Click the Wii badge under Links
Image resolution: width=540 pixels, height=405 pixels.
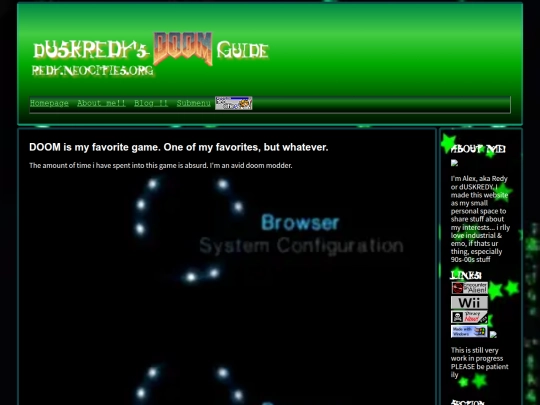pos(469,303)
